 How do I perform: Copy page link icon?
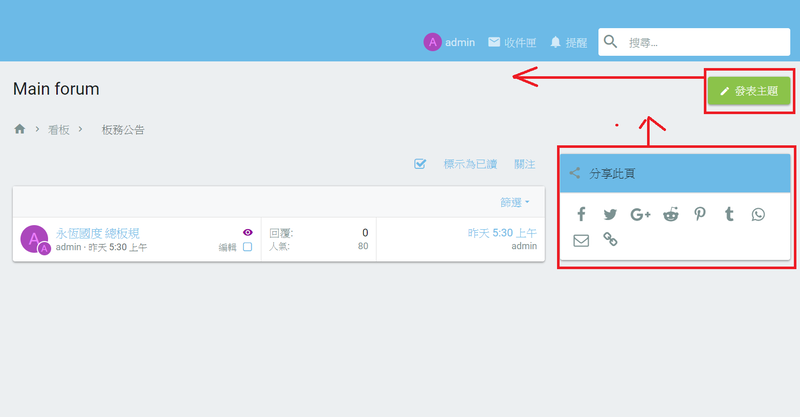610,240
